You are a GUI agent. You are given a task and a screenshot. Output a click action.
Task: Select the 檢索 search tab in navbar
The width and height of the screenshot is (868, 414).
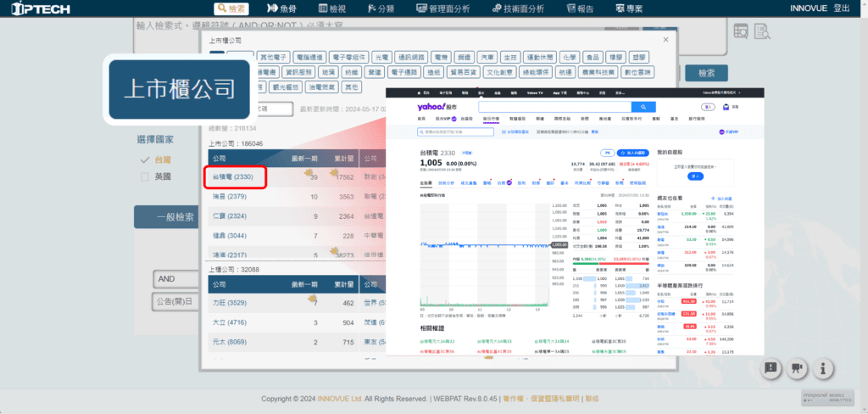coord(232,8)
